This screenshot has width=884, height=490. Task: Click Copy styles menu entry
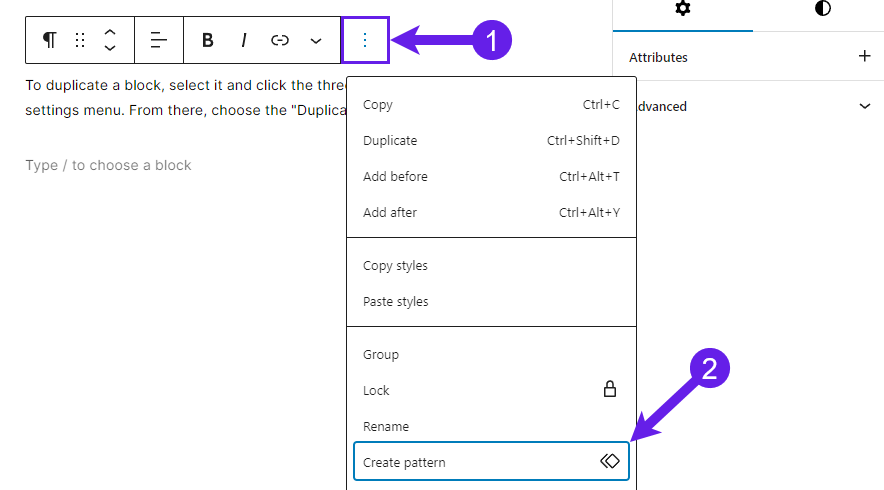tap(491, 266)
